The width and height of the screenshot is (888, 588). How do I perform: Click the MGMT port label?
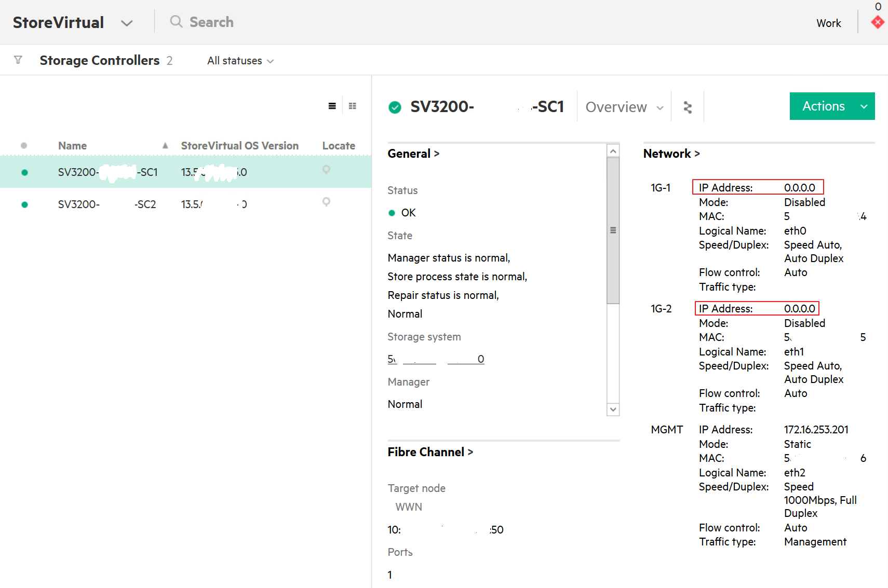[x=667, y=429]
